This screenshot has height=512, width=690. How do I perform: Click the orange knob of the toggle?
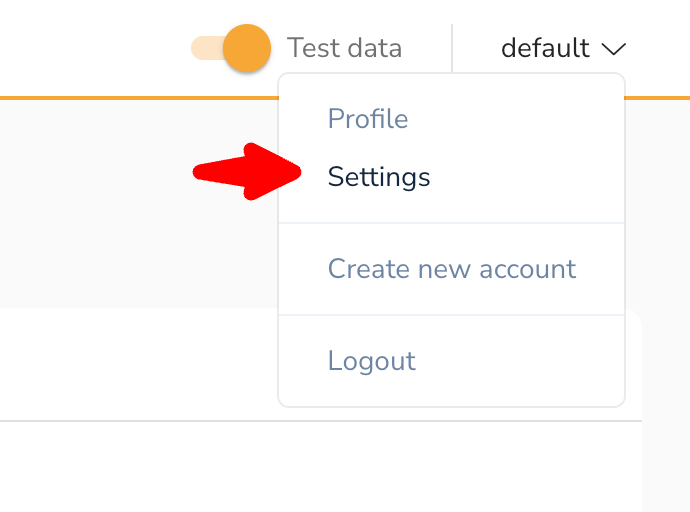pyautogui.click(x=246, y=48)
